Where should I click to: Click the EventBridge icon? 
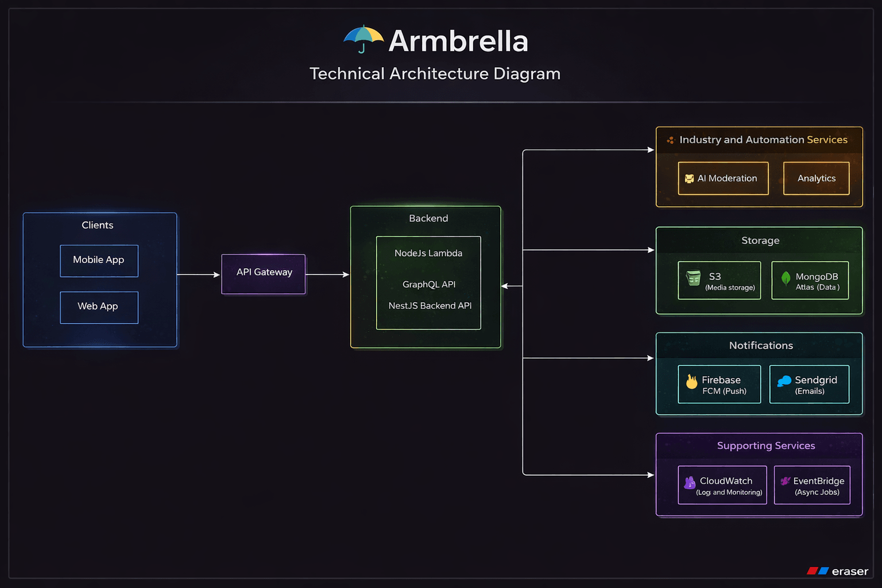click(x=785, y=481)
